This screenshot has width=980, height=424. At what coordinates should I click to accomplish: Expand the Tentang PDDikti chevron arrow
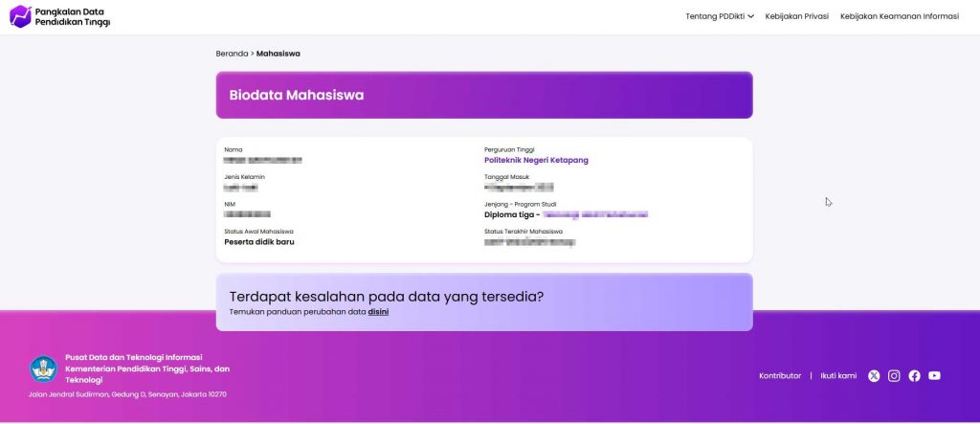tap(751, 16)
